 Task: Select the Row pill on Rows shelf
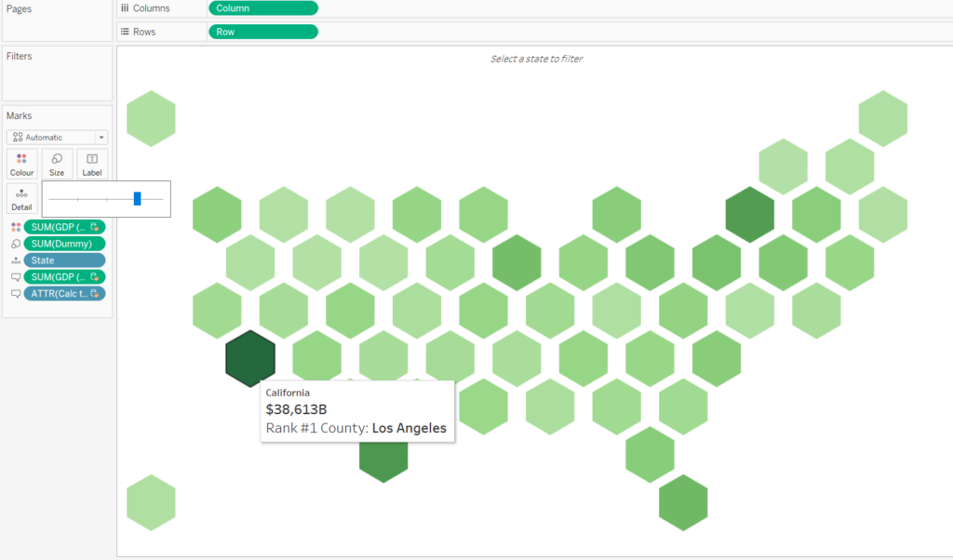[x=263, y=32]
